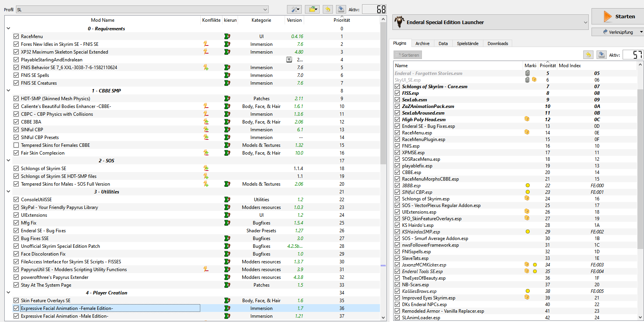The image size is (644, 322).
Task: Restore plugin list backup next to Sortieren
Action: (x=588, y=55)
